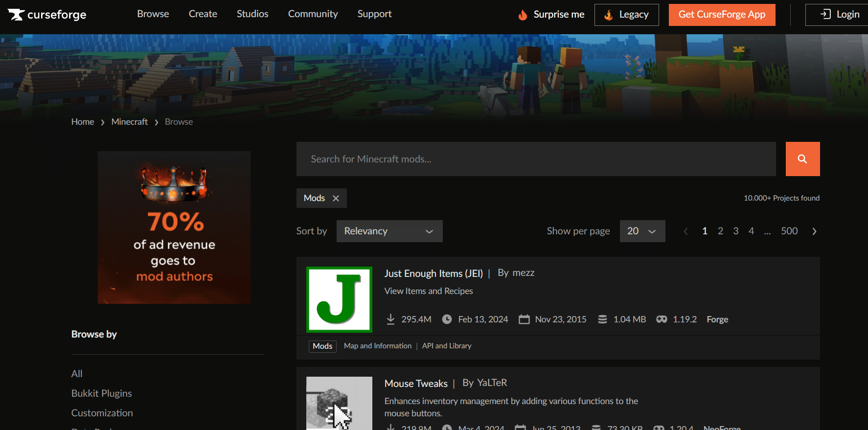Click the game version controller icon for JEI
The image size is (868, 430).
pyautogui.click(x=662, y=319)
